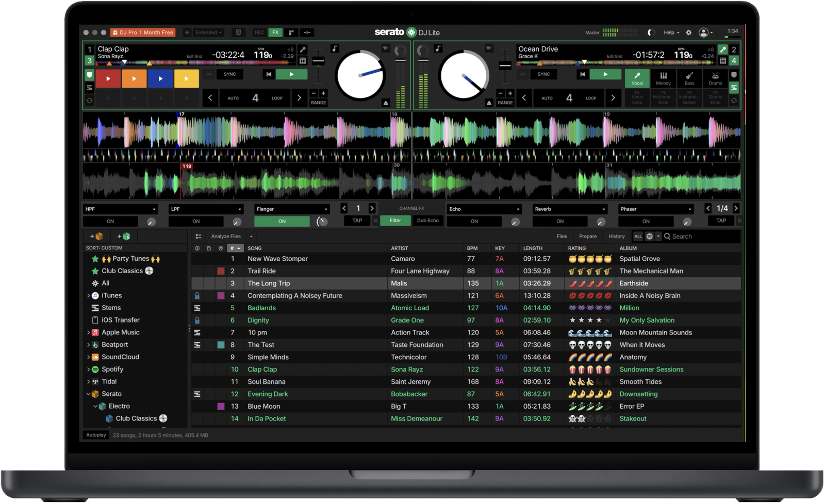
Task: Switch to the Files tab
Action: pos(562,237)
